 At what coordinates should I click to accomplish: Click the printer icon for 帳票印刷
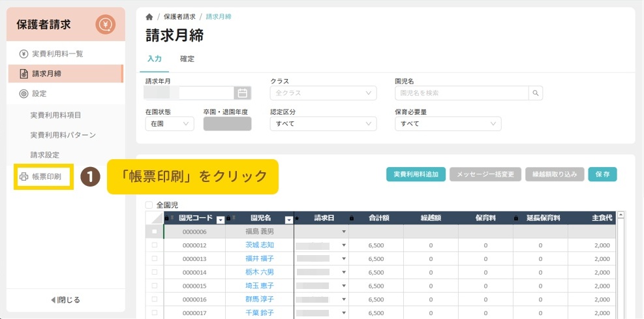tap(24, 177)
